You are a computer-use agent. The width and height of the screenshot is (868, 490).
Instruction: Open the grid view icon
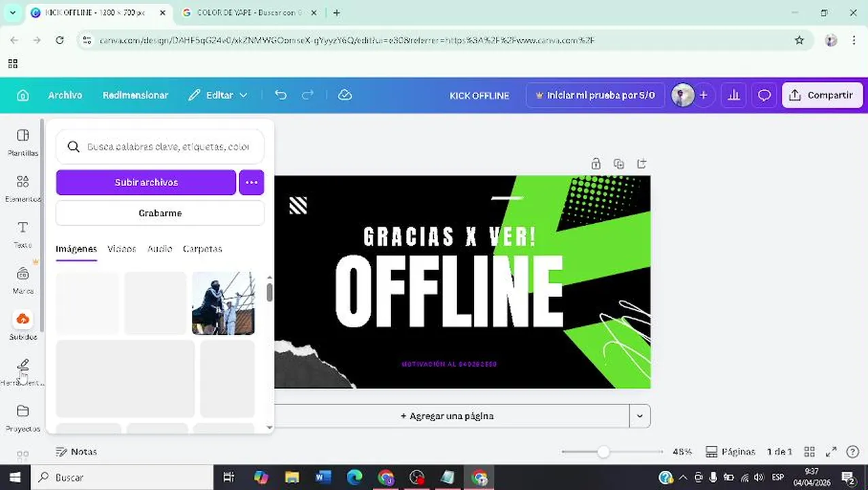tap(809, 452)
